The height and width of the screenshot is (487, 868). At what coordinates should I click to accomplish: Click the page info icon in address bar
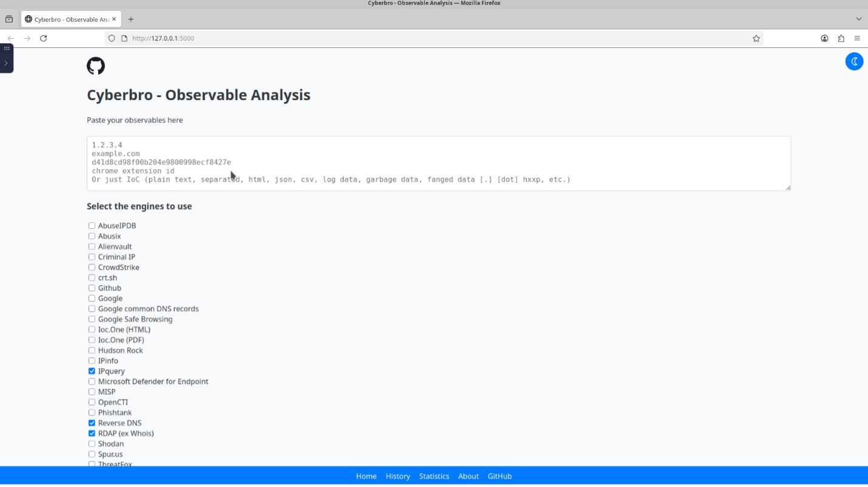click(x=124, y=38)
